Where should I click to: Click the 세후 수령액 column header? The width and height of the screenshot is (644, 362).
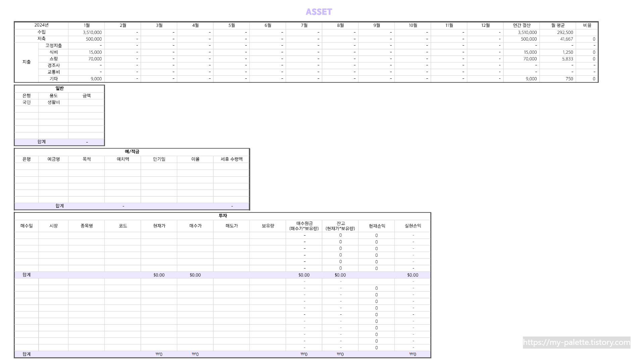(x=231, y=159)
